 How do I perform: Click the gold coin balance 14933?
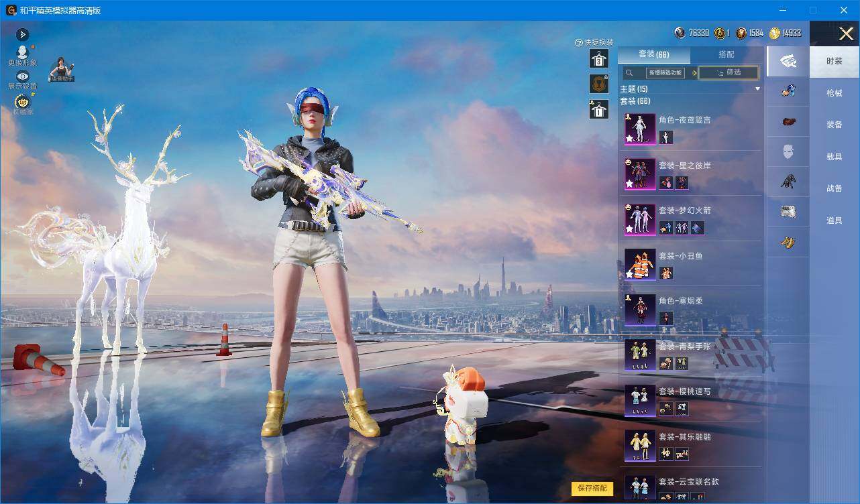tap(786, 33)
